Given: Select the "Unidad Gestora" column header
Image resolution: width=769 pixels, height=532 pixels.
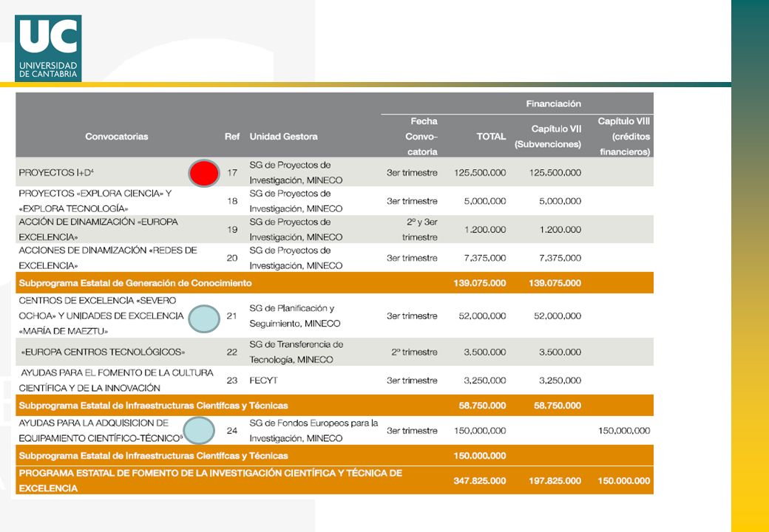Looking at the screenshot, I should pyautogui.click(x=283, y=137).
